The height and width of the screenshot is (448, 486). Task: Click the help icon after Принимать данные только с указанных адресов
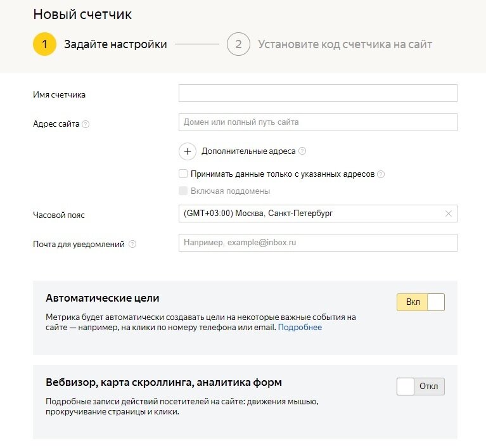coord(381,174)
